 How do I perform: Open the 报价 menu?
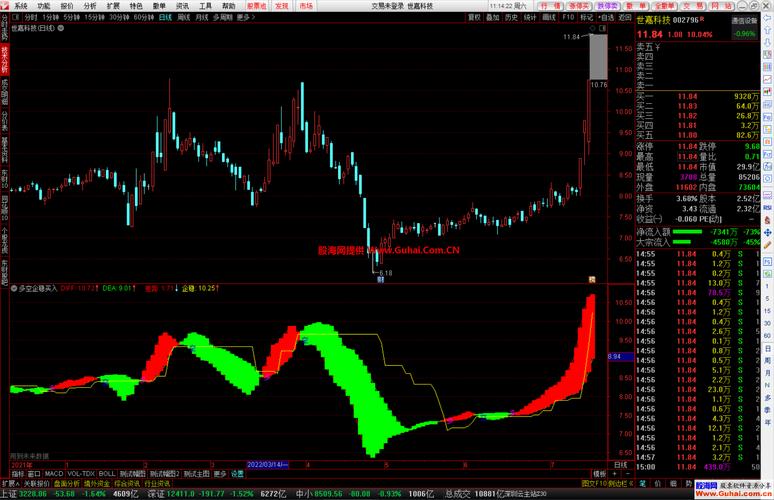point(67,6)
